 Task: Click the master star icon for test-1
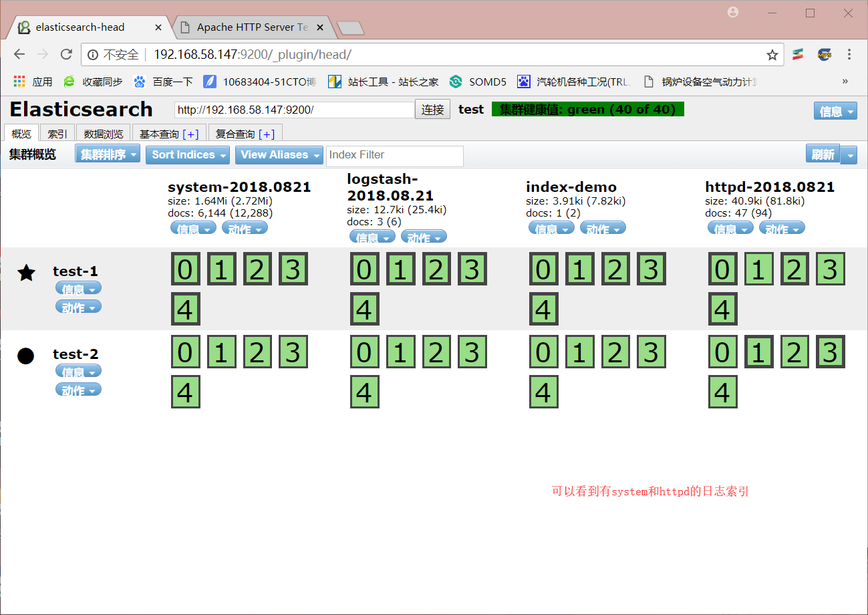(26, 272)
